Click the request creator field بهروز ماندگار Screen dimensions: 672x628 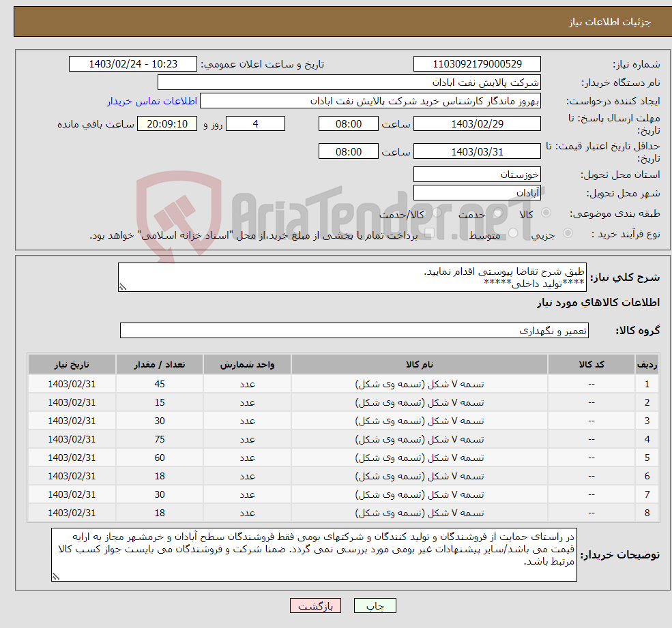point(370,101)
